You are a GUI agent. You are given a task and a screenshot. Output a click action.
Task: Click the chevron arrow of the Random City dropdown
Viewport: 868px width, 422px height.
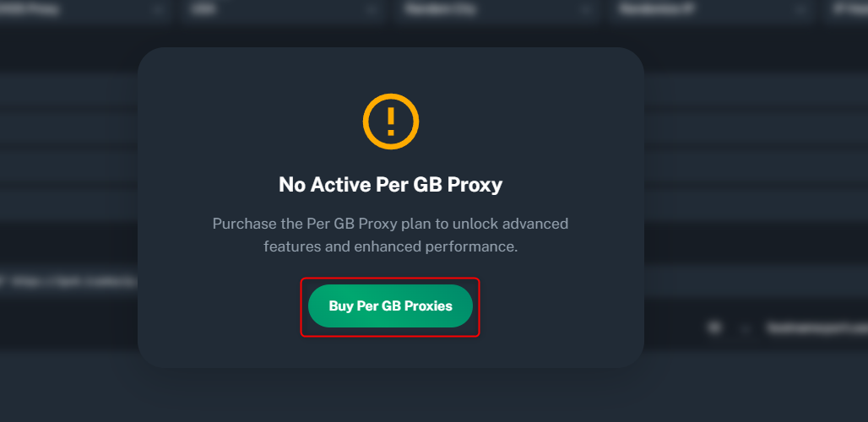[x=585, y=9]
